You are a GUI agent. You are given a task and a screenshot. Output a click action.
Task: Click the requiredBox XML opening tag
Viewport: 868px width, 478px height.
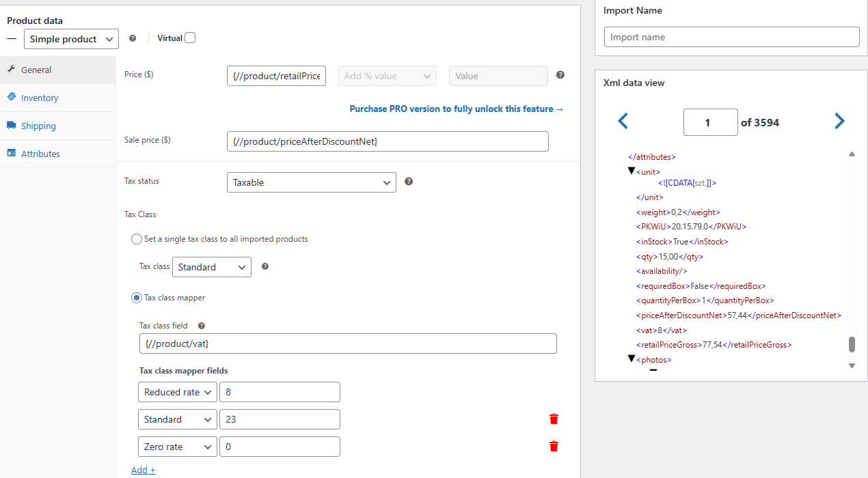[663, 286]
